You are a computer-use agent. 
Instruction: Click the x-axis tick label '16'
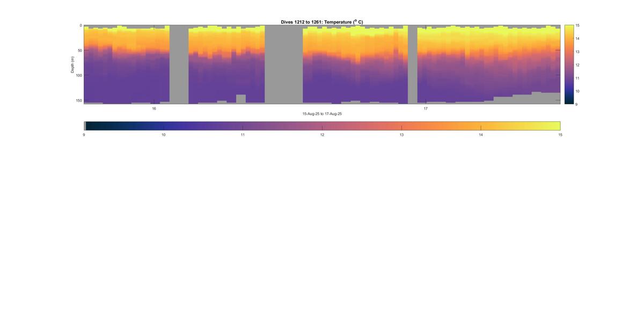click(x=154, y=108)
